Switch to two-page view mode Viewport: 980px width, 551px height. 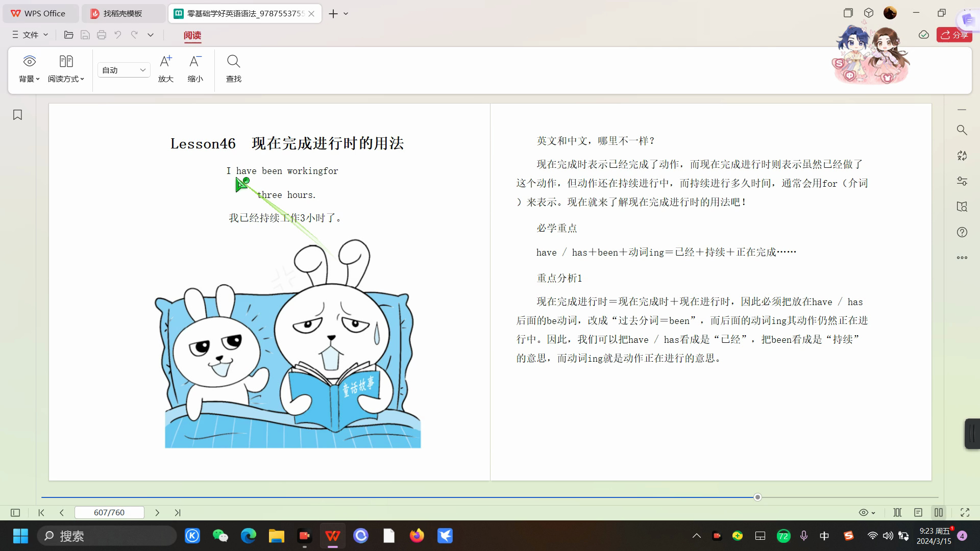(x=938, y=512)
